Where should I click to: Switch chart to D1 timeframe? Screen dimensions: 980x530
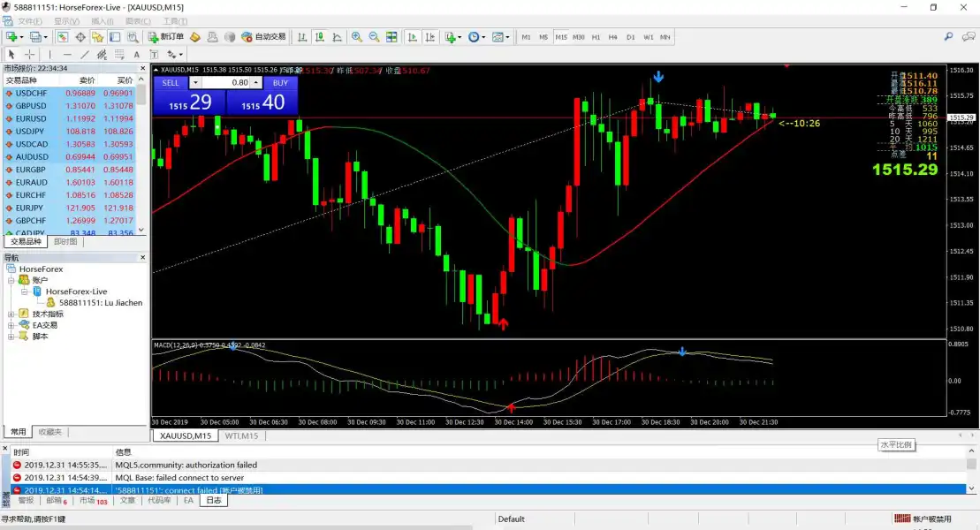click(x=630, y=37)
